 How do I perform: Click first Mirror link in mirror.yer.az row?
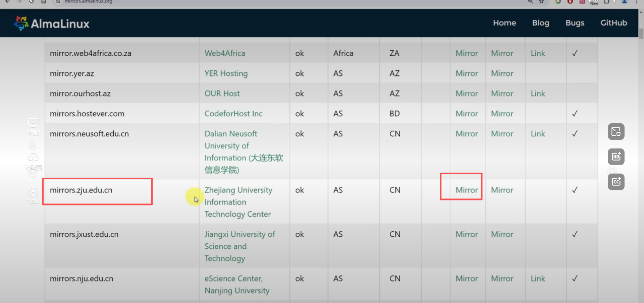click(467, 73)
